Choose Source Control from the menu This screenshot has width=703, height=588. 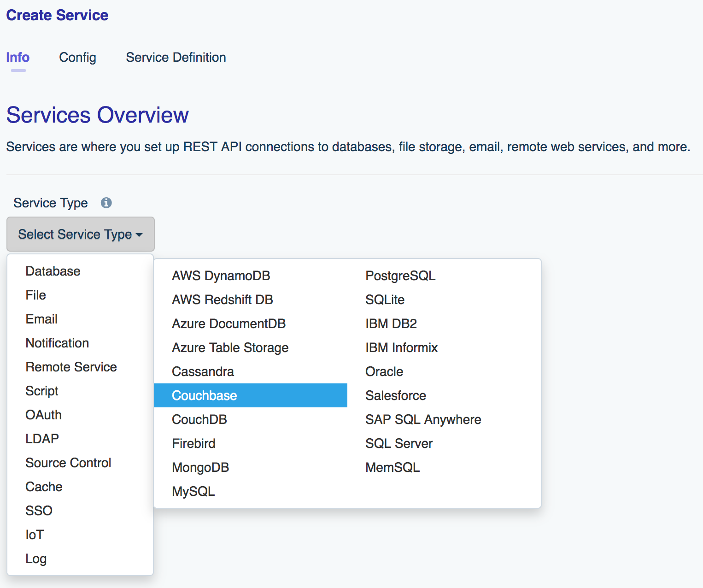[80, 463]
